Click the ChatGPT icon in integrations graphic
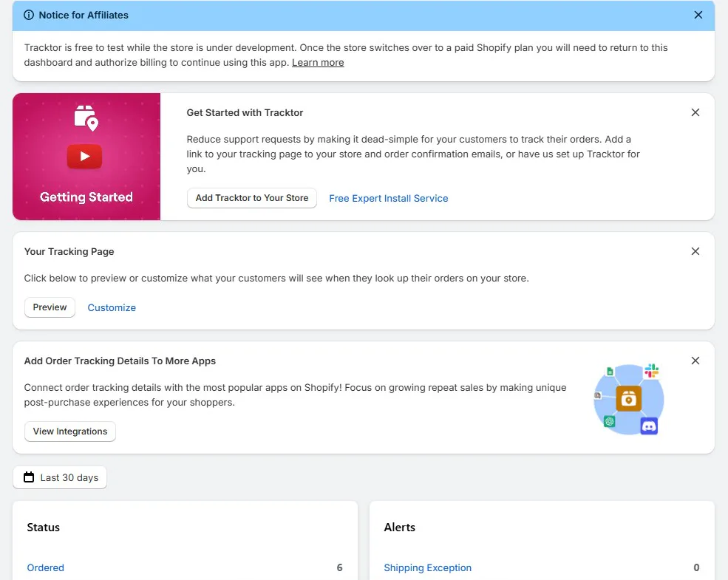This screenshot has height=580, width=728. pos(609,421)
